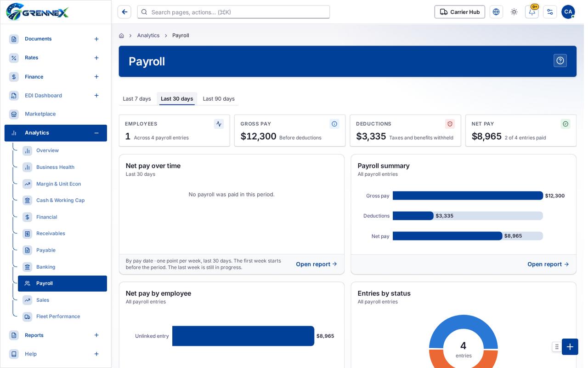Open Fleet Performance analytics

coord(62,316)
